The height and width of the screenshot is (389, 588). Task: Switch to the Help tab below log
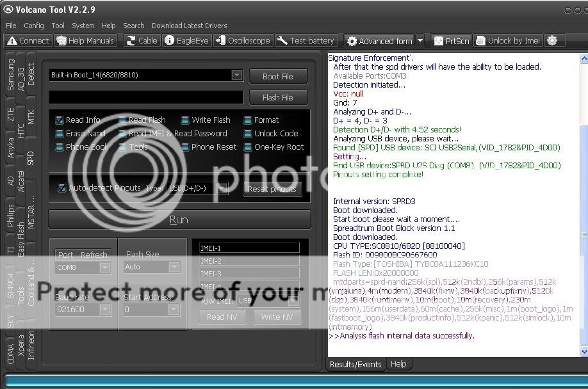coord(398,364)
